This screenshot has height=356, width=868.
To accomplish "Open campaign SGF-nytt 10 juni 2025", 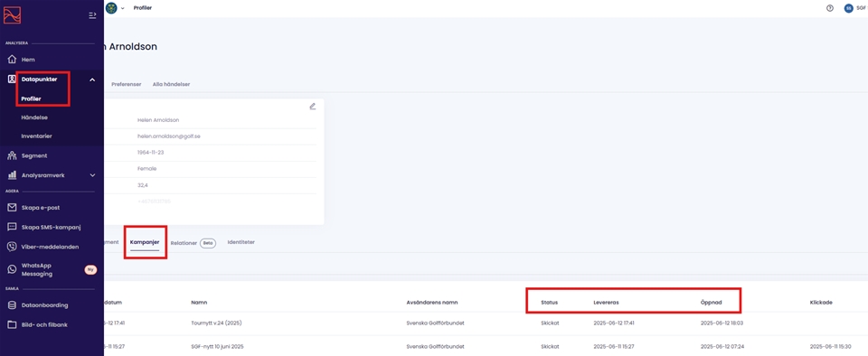I will (218, 347).
